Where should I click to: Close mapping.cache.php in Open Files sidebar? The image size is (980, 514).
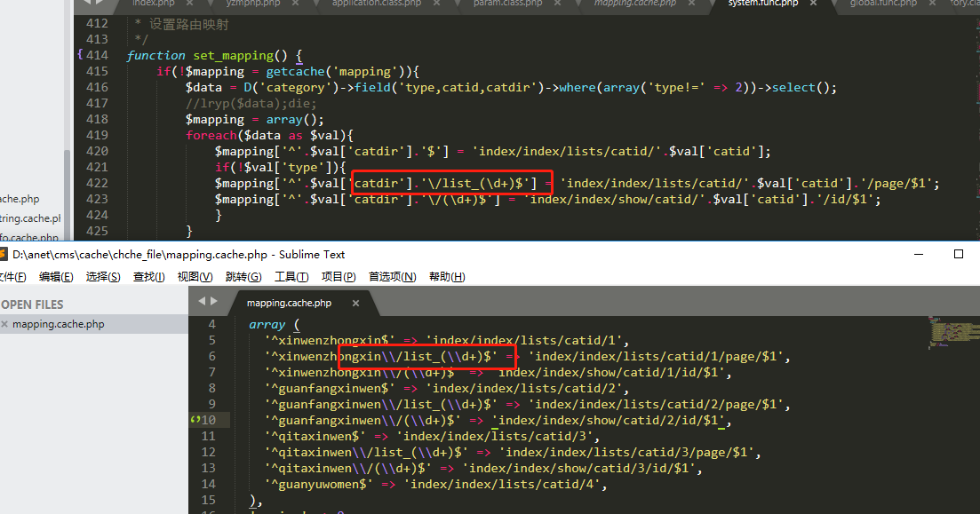pos(4,325)
